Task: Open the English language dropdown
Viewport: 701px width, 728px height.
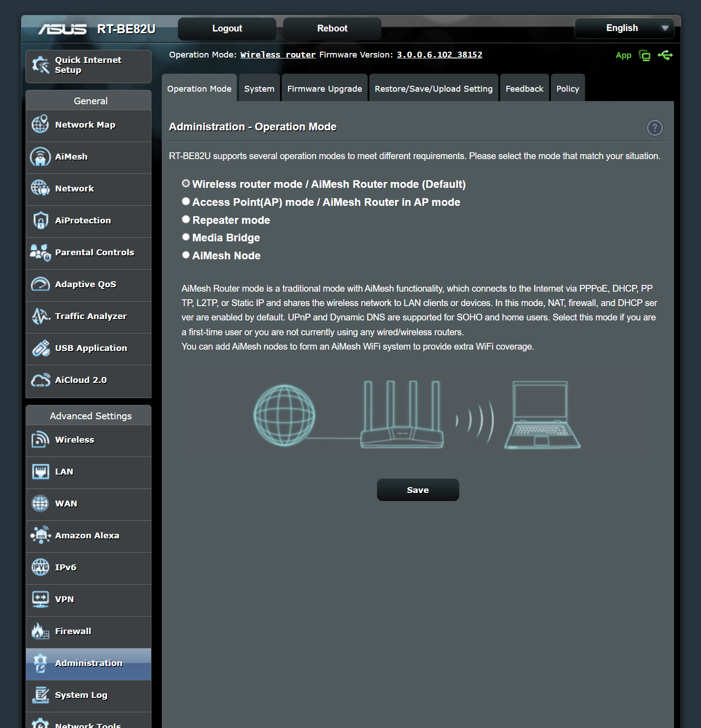Action: coord(624,28)
